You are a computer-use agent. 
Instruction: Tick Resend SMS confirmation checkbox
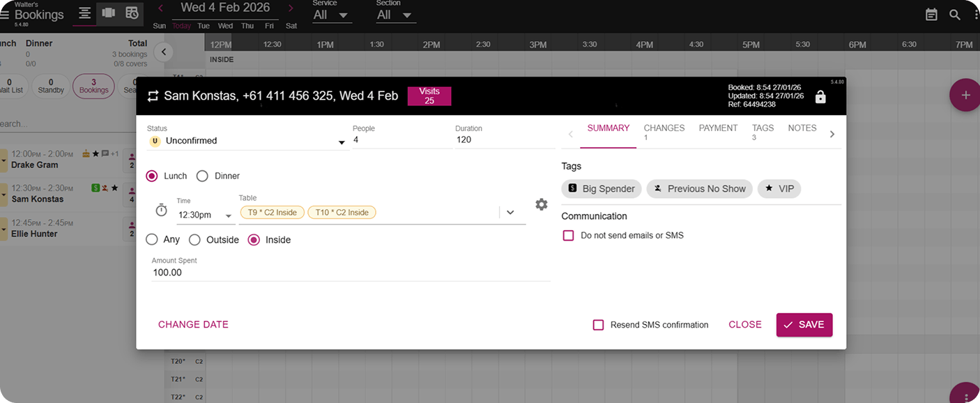point(598,325)
